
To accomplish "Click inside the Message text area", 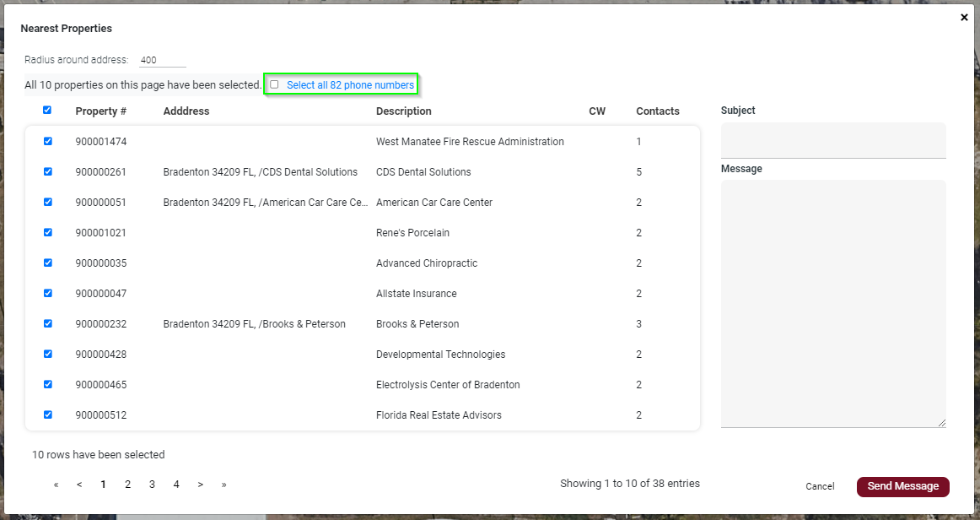I will pos(832,302).
